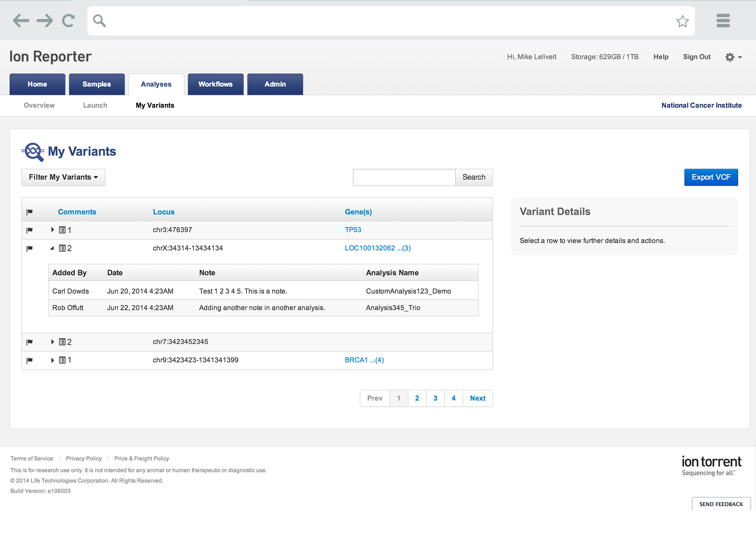Click the SEND FEEDBACK button
756x544 pixels.
click(x=721, y=504)
